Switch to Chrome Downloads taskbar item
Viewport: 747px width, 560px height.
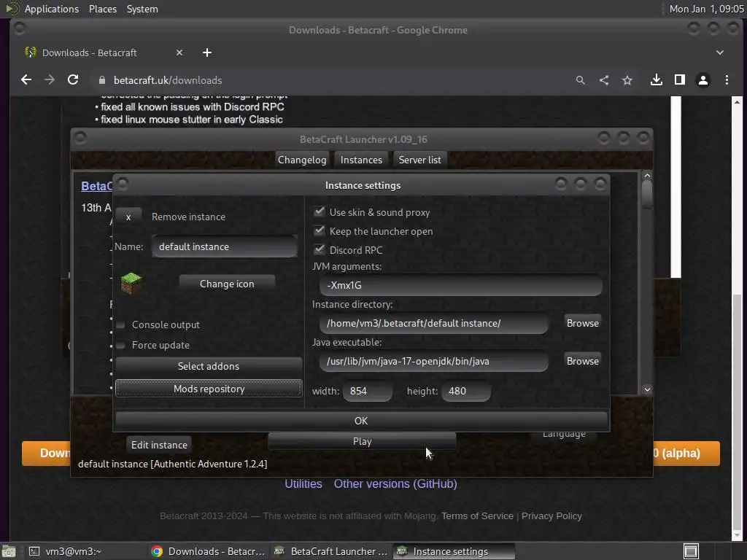click(x=208, y=551)
